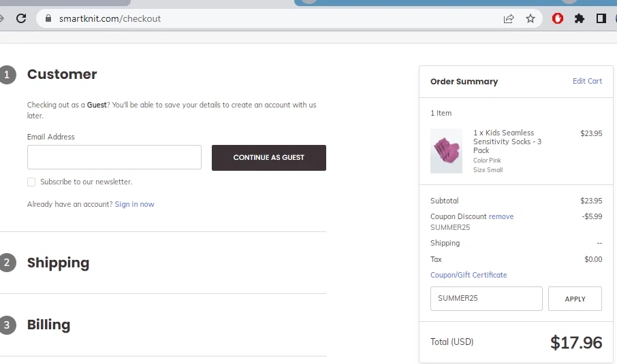Viewport: 617px width, 364px height.
Task: Click the 1 Item count text
Action: 441,113
